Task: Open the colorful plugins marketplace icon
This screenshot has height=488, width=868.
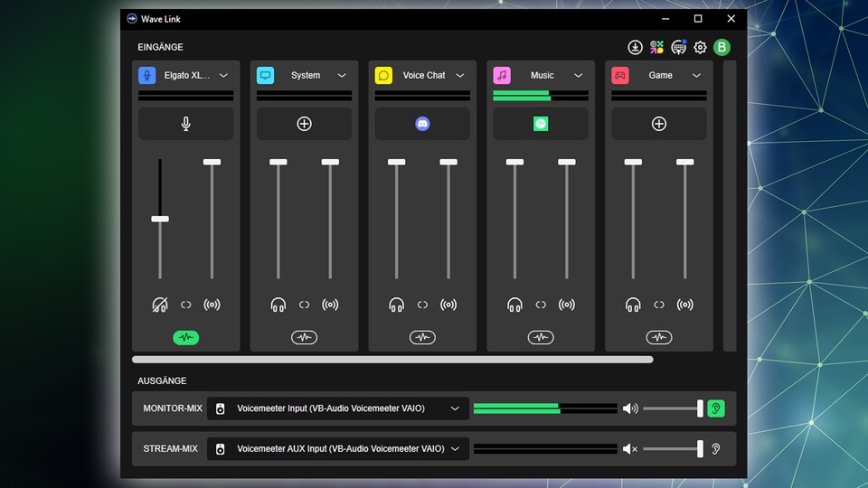Action: (656, 48)
